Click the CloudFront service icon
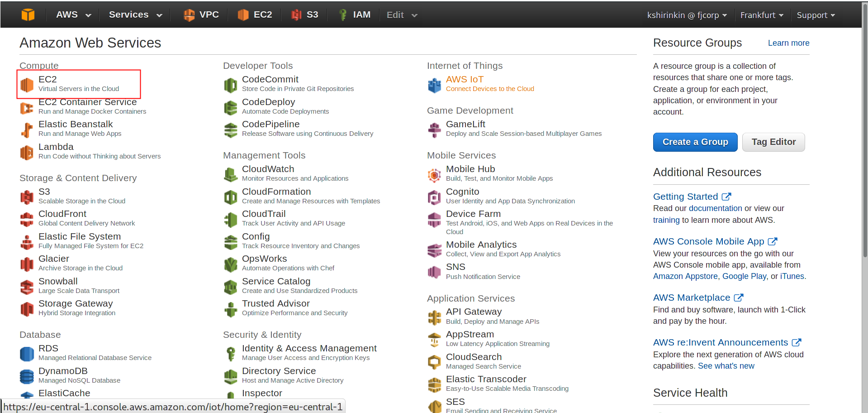The image size is (868, 413). tap(27, 220)
